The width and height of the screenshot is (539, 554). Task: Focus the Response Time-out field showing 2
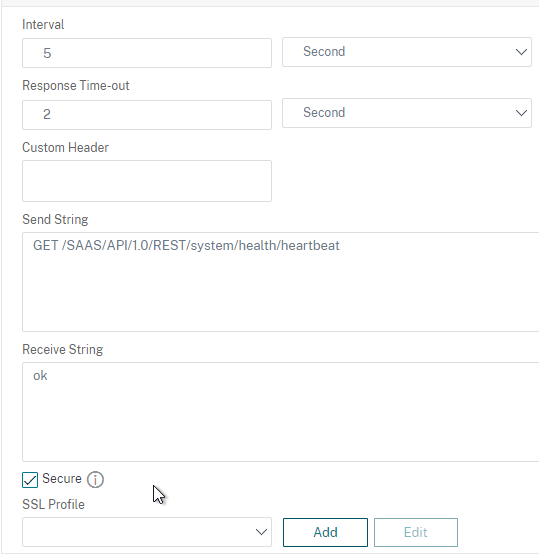pyautogui.click(x=147, y=115)
